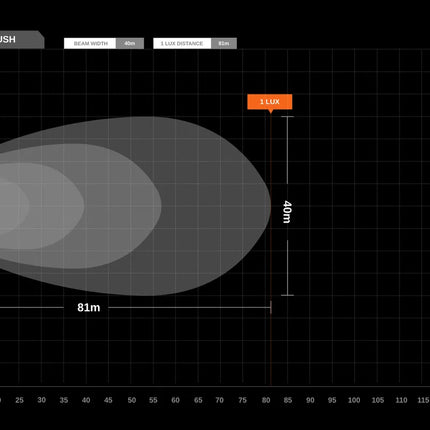
Task: Select the 25 tick on distance axis
Action: coord(19,400)
